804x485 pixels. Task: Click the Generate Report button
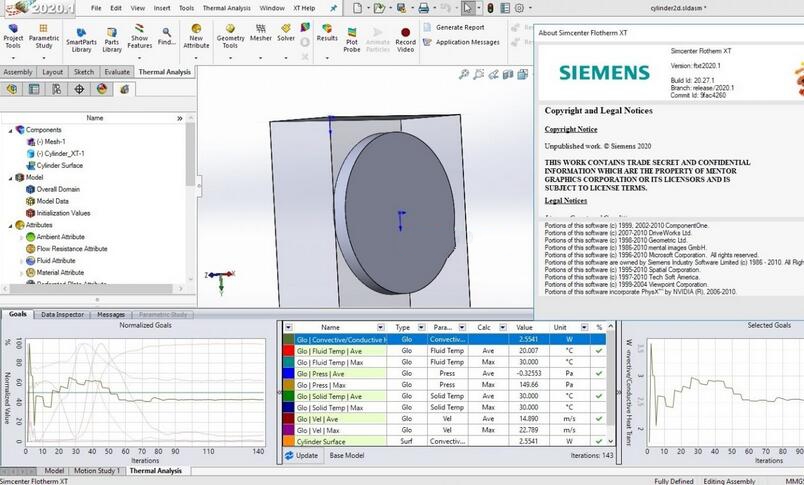pyautogui.click(x=454, y=27)
